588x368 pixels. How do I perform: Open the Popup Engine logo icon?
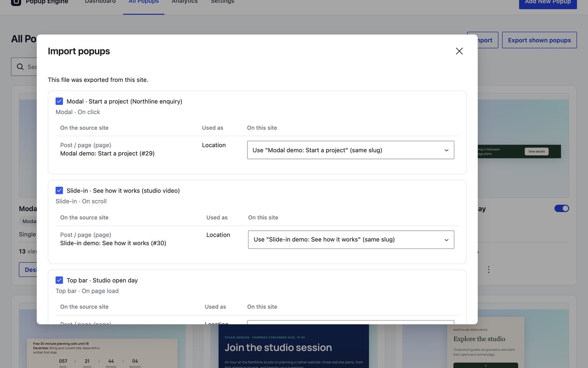(16, 3)
